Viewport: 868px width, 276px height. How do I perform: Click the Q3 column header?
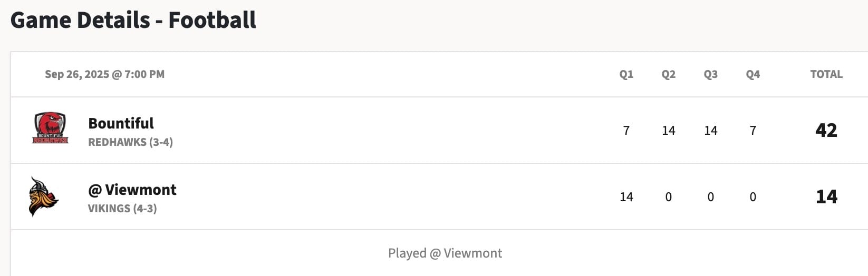(x=711, y=74)
